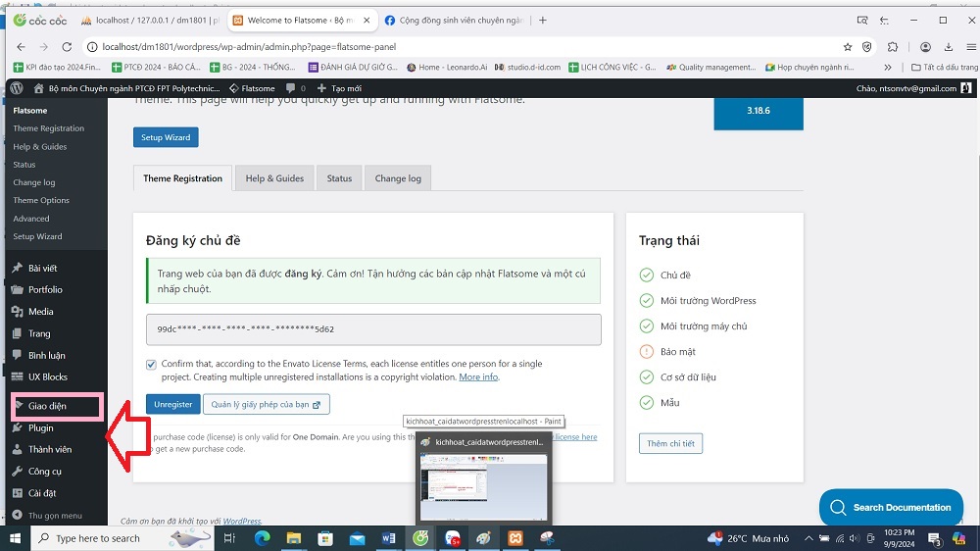Click the purchase code input field
980x551 pixels.
click(x=373, y=329)
